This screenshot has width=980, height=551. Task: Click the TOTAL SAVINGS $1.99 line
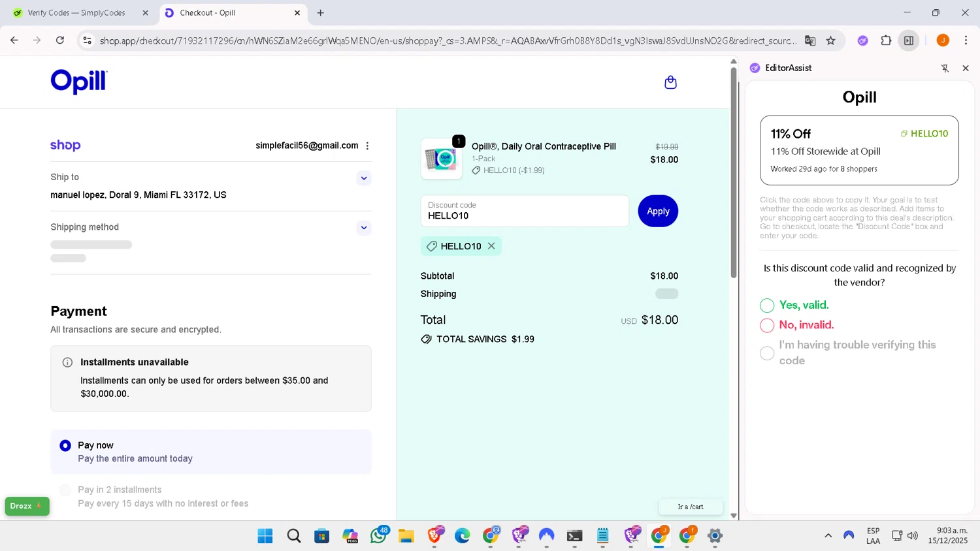pos(478,339)
